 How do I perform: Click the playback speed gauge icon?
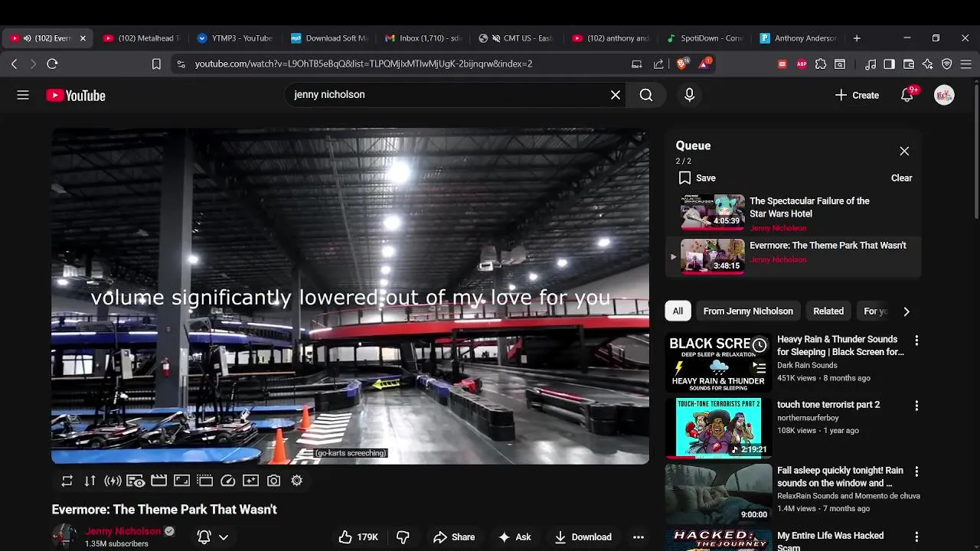227,481
